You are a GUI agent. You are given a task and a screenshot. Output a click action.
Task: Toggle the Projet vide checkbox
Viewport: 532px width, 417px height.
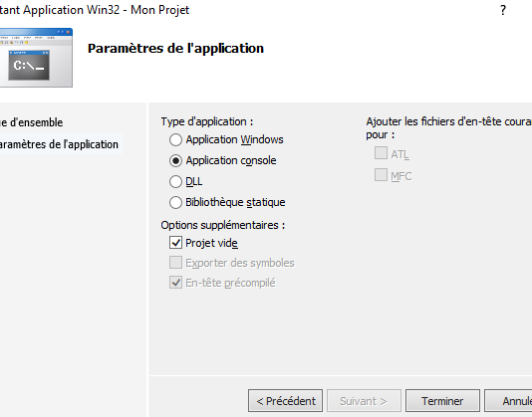175,243
